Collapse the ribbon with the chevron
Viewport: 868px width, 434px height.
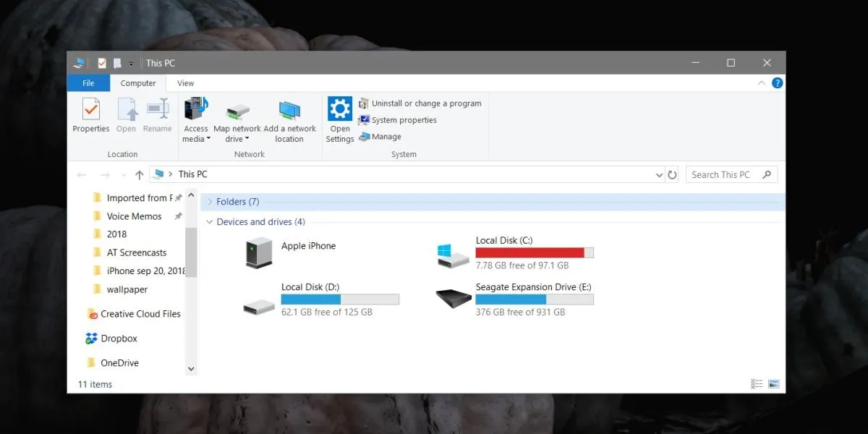[761, 83]
